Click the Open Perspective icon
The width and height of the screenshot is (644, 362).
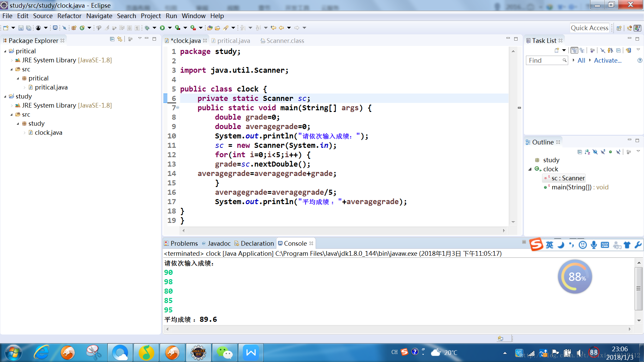coord(619,28)
